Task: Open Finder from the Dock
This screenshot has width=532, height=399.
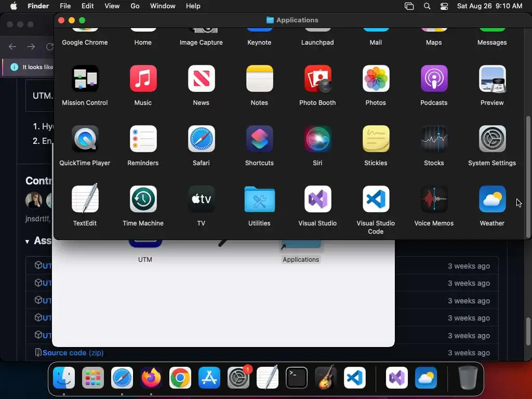Action: [64, 378]
